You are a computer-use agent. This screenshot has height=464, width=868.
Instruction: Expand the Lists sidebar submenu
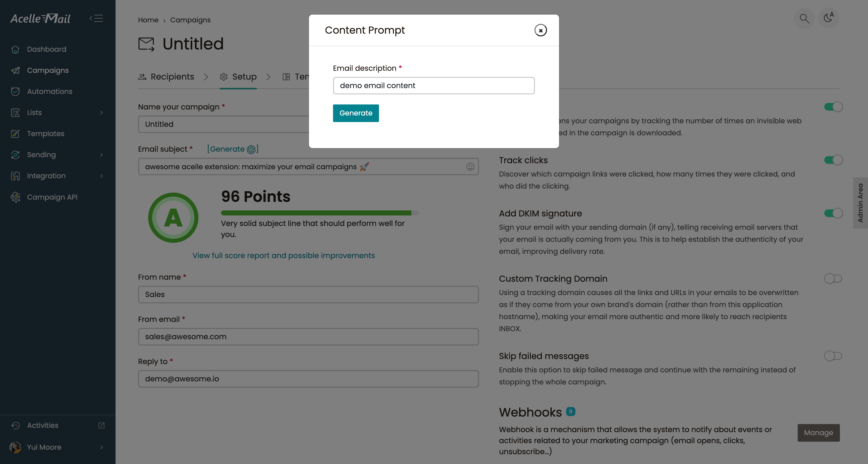(101, 112)
